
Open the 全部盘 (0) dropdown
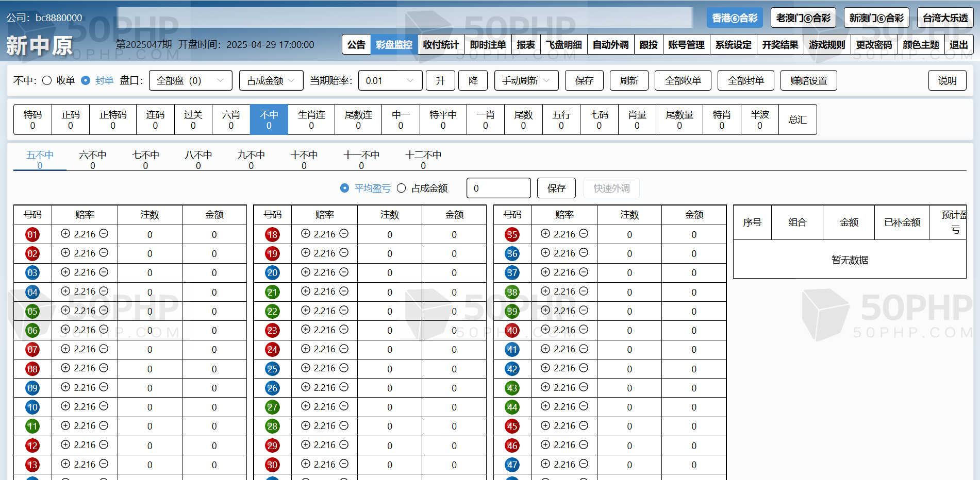[x=190, y=80]
